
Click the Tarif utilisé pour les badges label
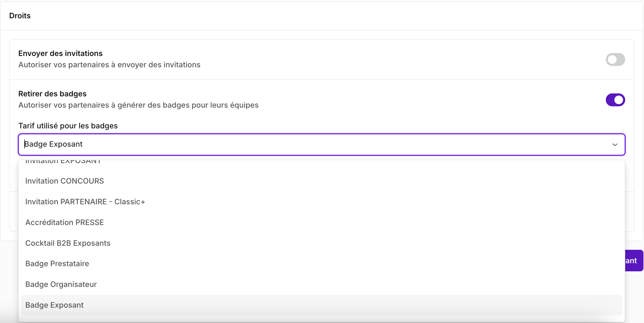pos(68,126)
